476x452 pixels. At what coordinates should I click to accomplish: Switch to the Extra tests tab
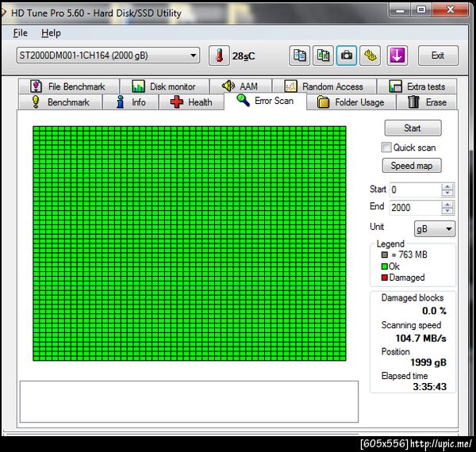(x=416, y=86)
